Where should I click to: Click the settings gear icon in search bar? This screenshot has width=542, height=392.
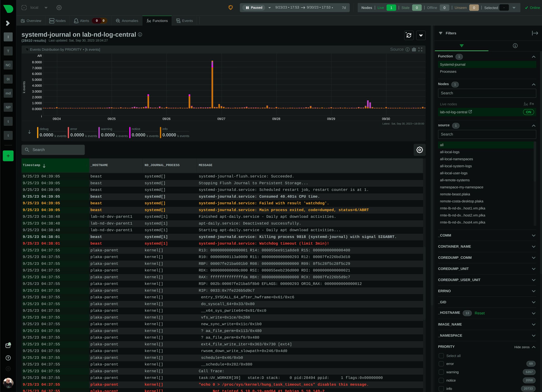pyautogui.click(x=420, y=150)
